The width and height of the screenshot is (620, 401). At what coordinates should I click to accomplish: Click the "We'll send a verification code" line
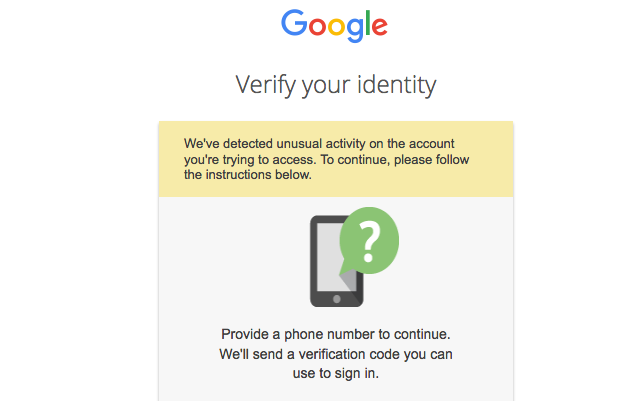click(335, 354)
